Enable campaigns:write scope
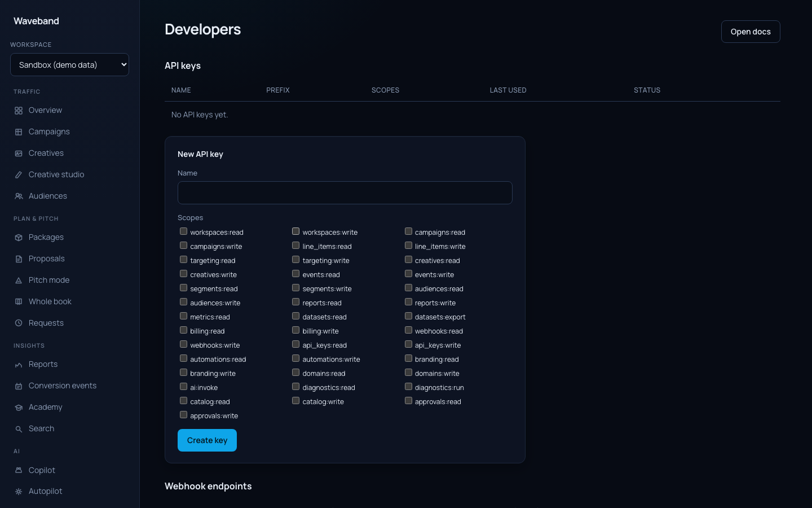 tap(183, 246)
